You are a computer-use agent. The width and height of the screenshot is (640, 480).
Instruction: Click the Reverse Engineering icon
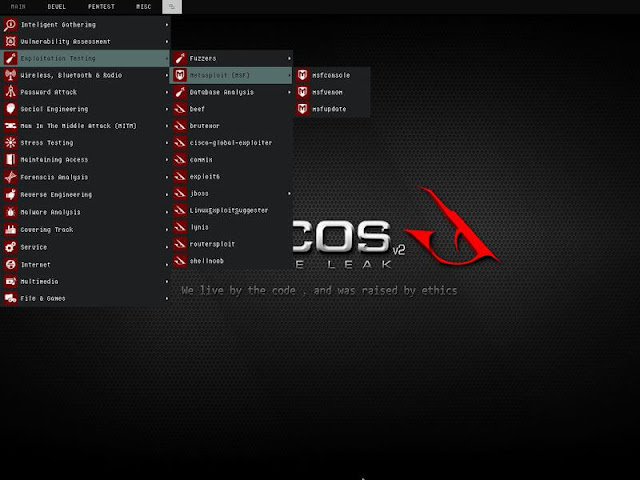[x=11, y=194]
